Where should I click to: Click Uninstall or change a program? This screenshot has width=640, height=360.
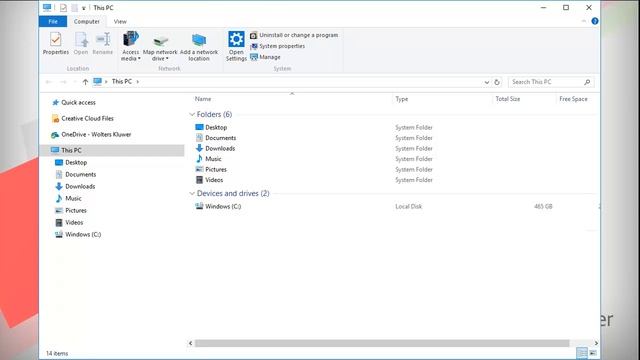click(294, 35)
